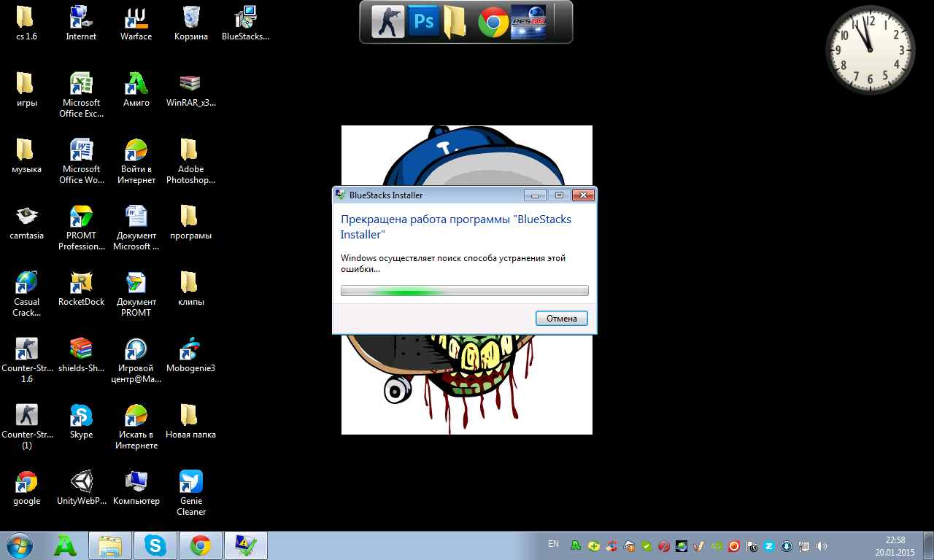Select the UnityWebPlayer desktop icon
Viewport: 934px width, 560px height.
click(x=81, y=488)
